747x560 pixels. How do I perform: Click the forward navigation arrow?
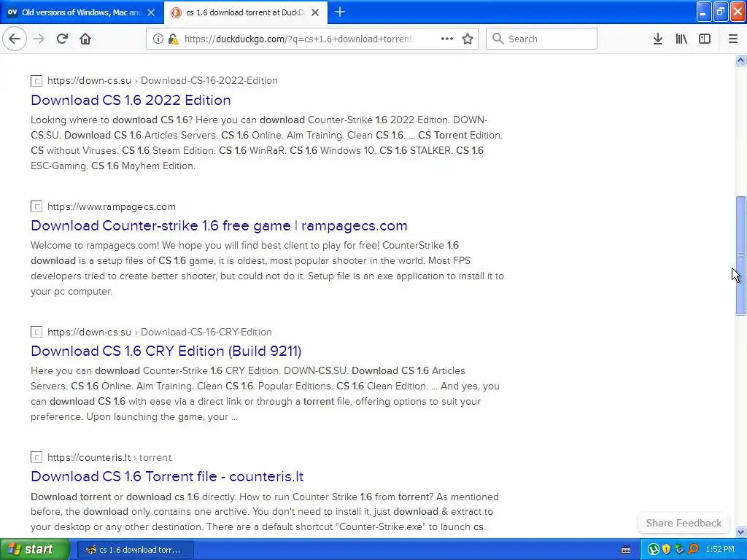coord(39,39)
